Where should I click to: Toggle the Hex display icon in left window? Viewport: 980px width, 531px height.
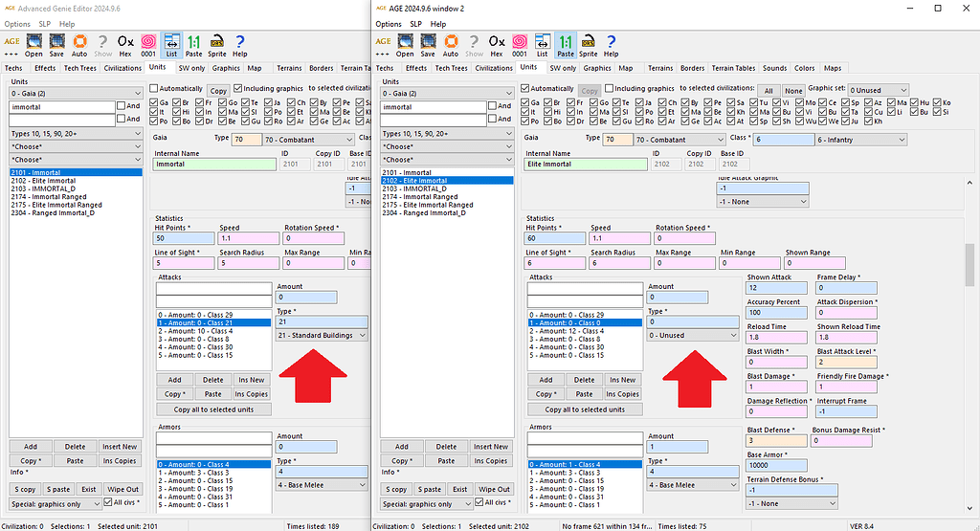tap(125, 44)
